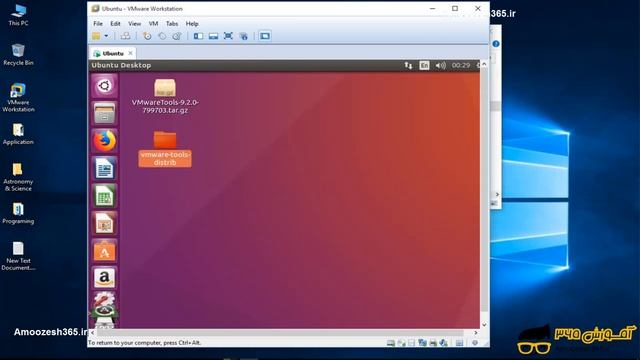The image size is (640, 360).
Task: Click printer device icon in status bar
Action: pyautogui.click(x=433, y=343)
